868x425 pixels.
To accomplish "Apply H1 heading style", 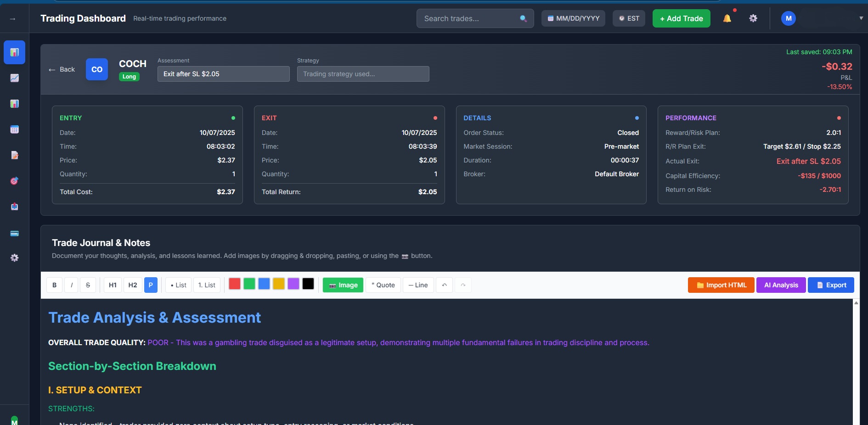I will (x=113, y=285).
